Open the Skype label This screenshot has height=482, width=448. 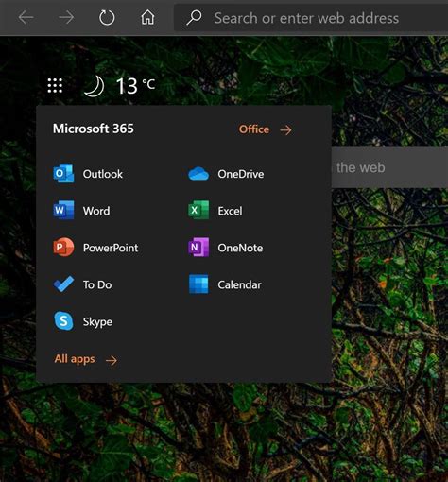[x=97, y=322]
